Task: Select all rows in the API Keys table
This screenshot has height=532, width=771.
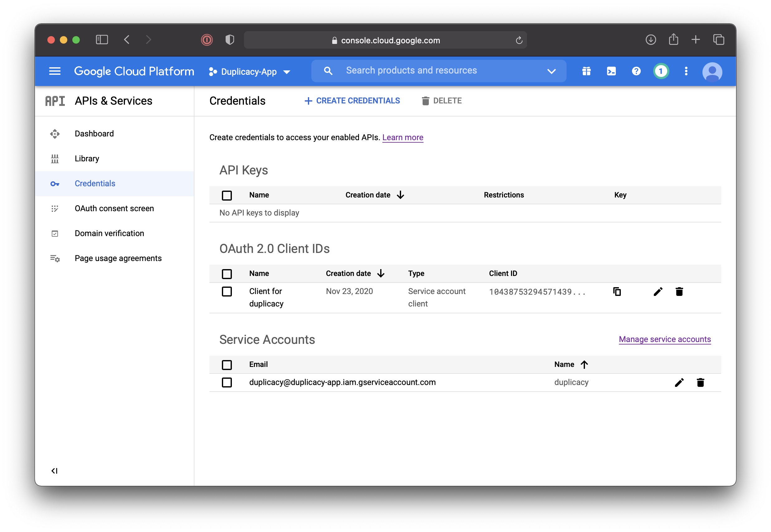Action: pyautogui.click(x=227, y=195)
